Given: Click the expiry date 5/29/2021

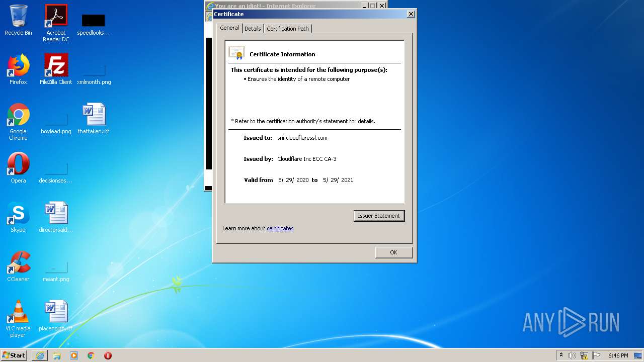Looking at the screenshot, I should point(338,180).
